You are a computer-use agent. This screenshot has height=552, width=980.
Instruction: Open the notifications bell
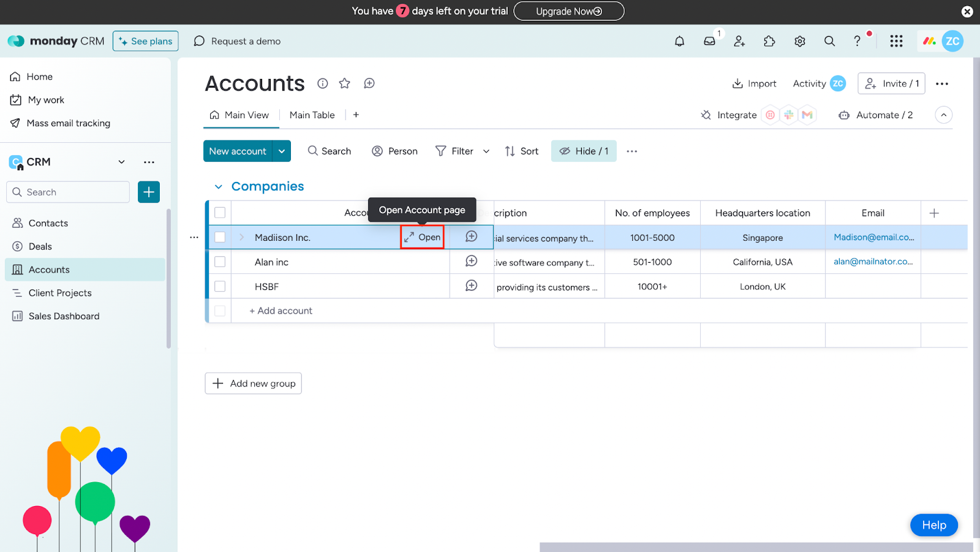[x=679, y=41]
